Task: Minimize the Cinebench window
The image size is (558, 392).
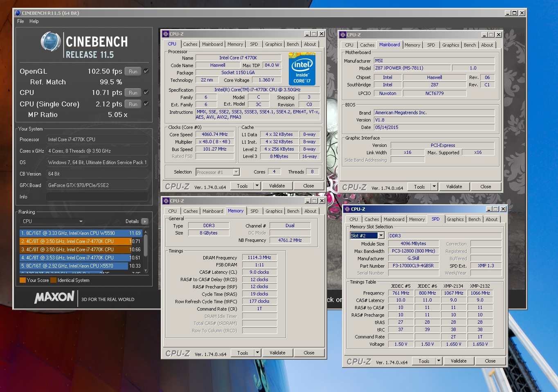Action: pyautogui.click(x=508, y=13)
